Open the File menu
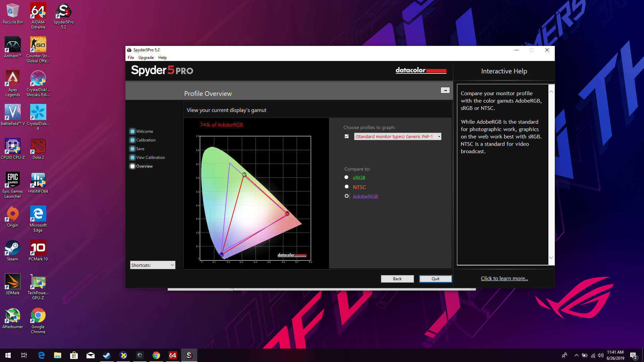Viewport: 644px width, 362px height. pos(131,58)
